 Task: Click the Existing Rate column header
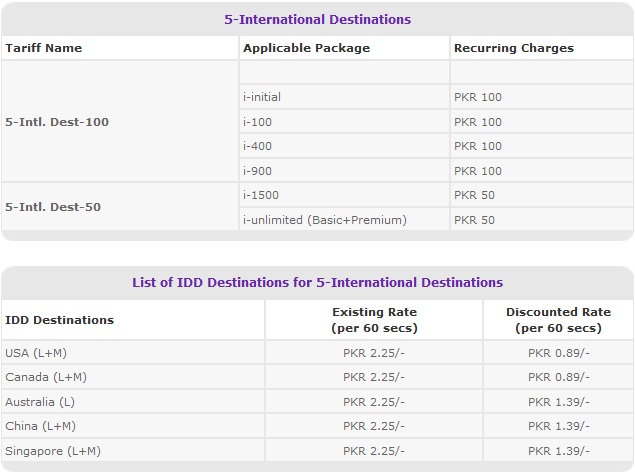pos(374,320)
